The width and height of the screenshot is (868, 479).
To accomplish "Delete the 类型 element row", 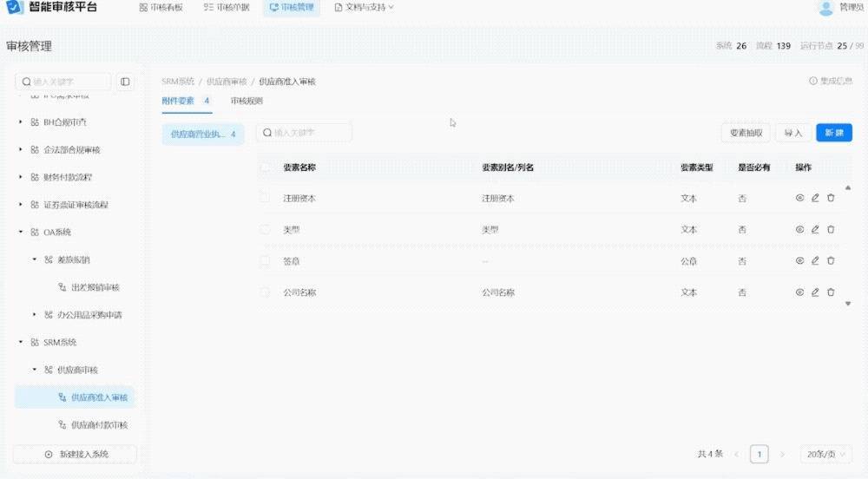I will [831, 230].
